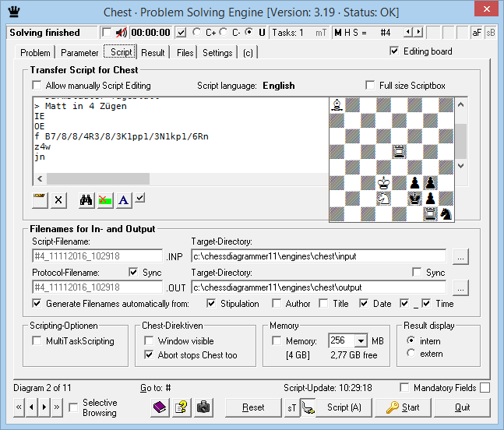Viewport: 504px width, 430px height.
Task: Click the Script-Filename input field
Action: pos(97,256)
